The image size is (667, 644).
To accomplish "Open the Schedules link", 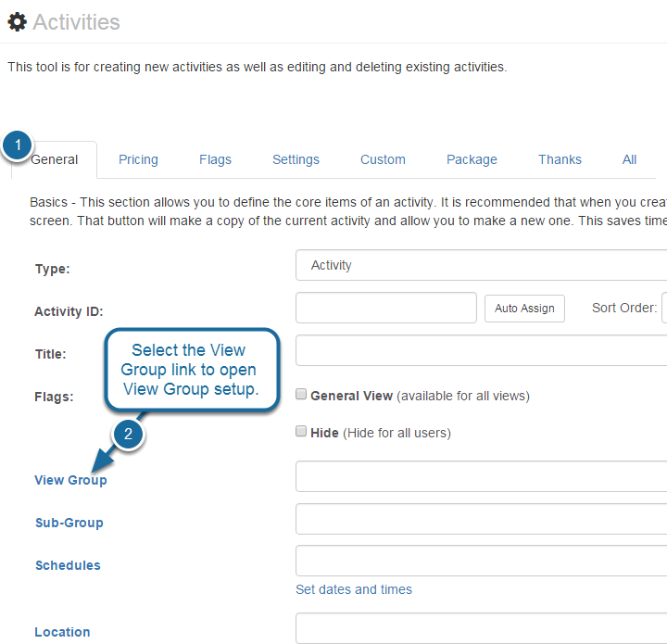I will coord(68,565).
